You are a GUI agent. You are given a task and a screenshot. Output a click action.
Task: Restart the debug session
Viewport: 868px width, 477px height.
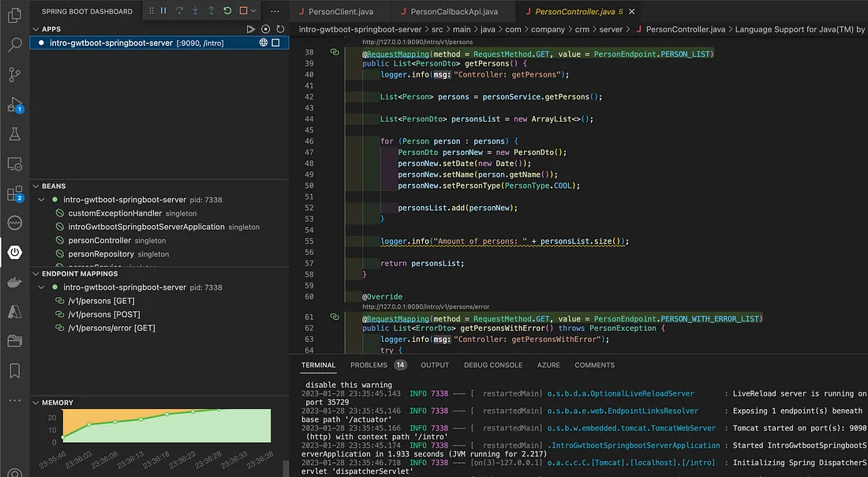(x=227, y=10)
